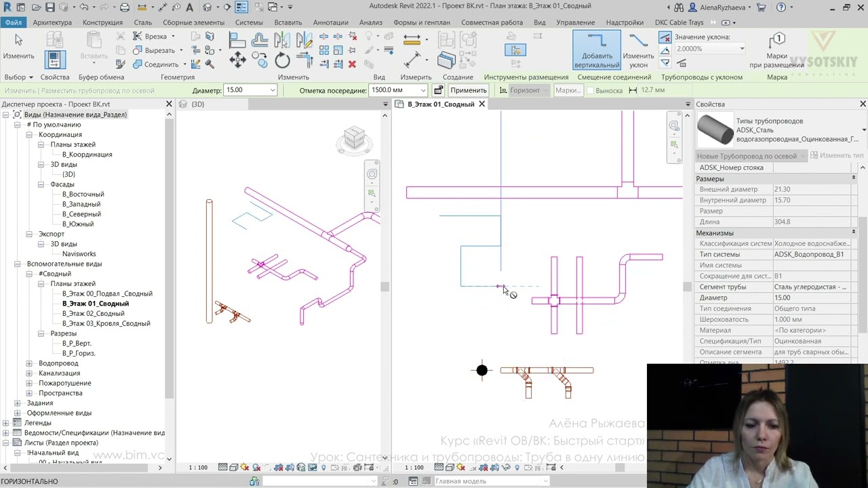This screenshot has width=868, height=488.
Task: Click the ViewCube in the 3D view
Action: tap(354, 139)
